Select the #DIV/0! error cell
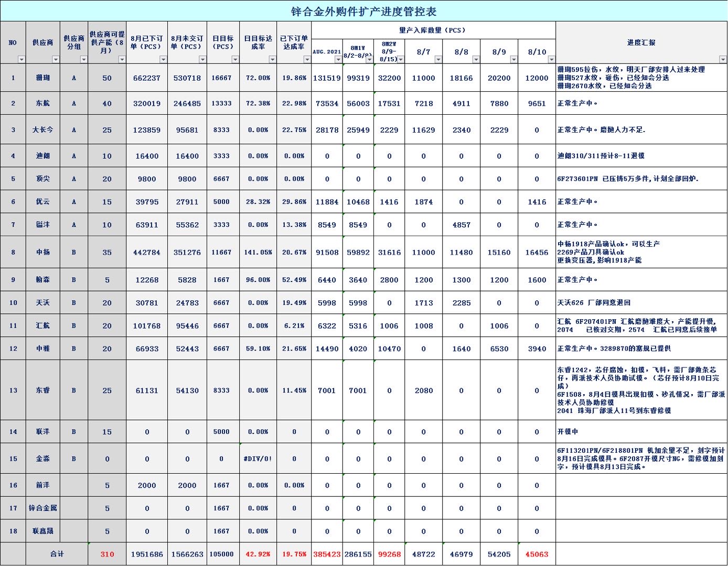Viewport: 728px width, 566px height. click(x=258, y=459)
